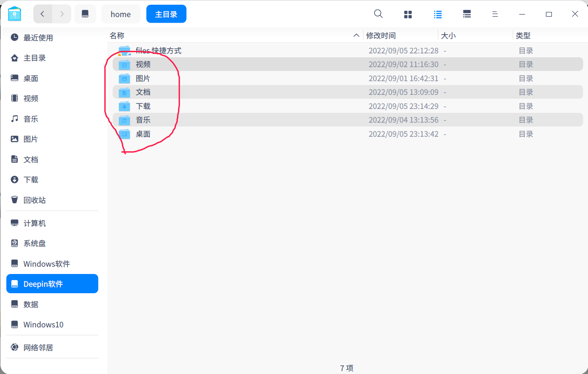Click modified time 2022/09/04 13:13:56
Image resolution: width=588 pixels, height=374 pixels.
[x=404, y=120]
